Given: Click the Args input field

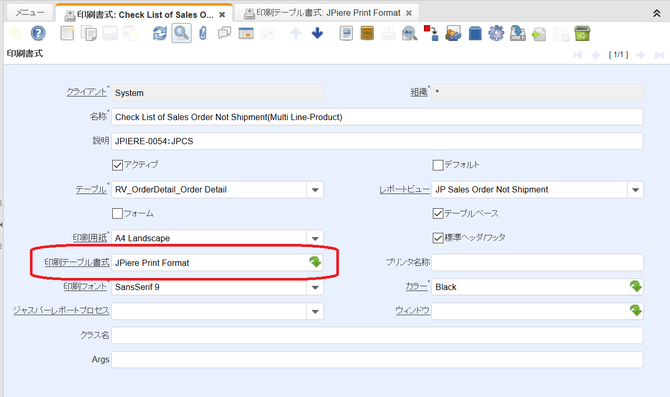Looking at the screenshot, I should tap(377, 360).
